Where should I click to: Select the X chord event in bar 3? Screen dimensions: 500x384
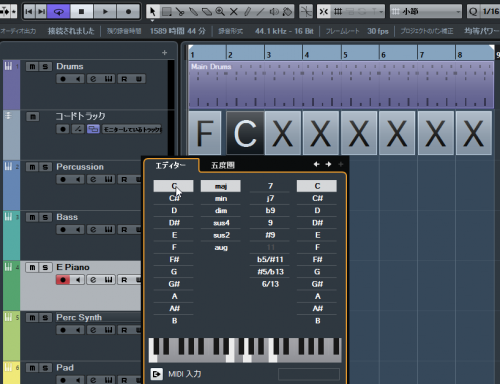click(x=283, y=133)
